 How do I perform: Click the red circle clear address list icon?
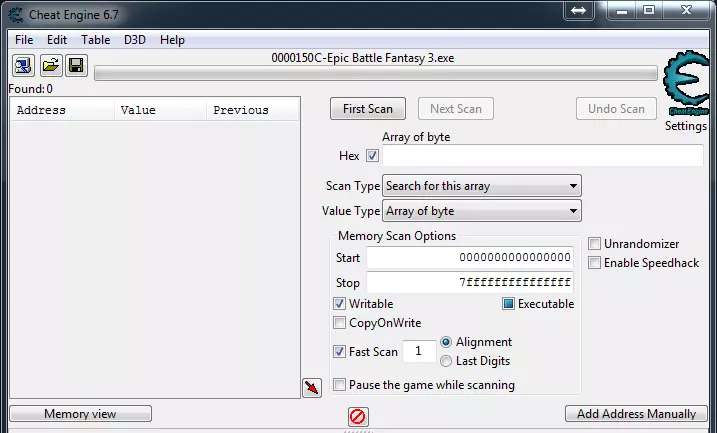point(358,417)
